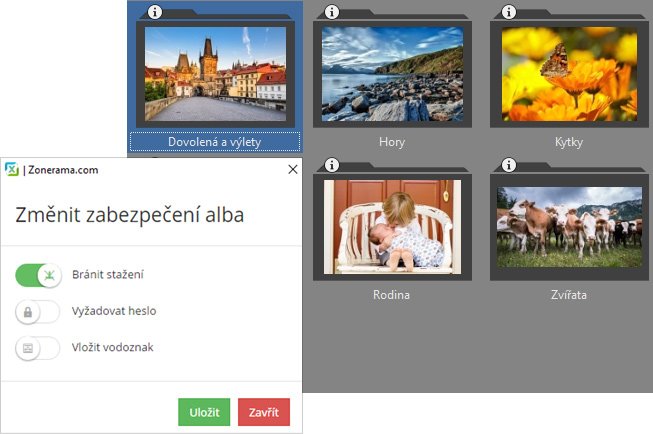Select the Kytky butterfly album thumbnail
Viewport: 653px width, 434px height.
(x=569, y=74)
